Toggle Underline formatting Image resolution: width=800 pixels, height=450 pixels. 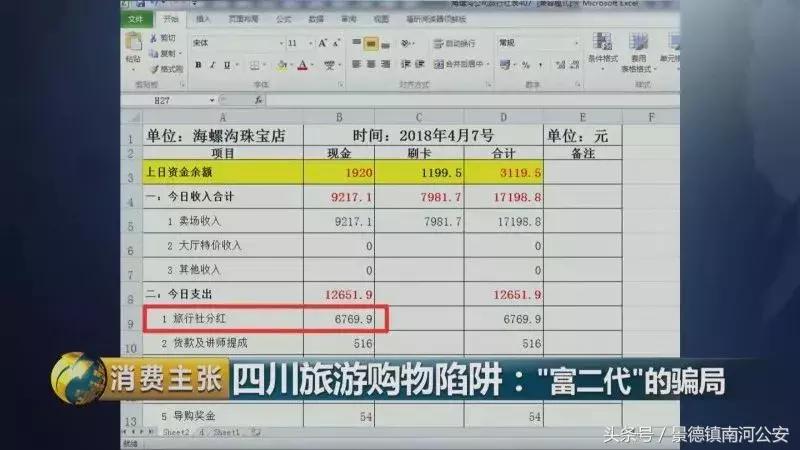[227, 65]
